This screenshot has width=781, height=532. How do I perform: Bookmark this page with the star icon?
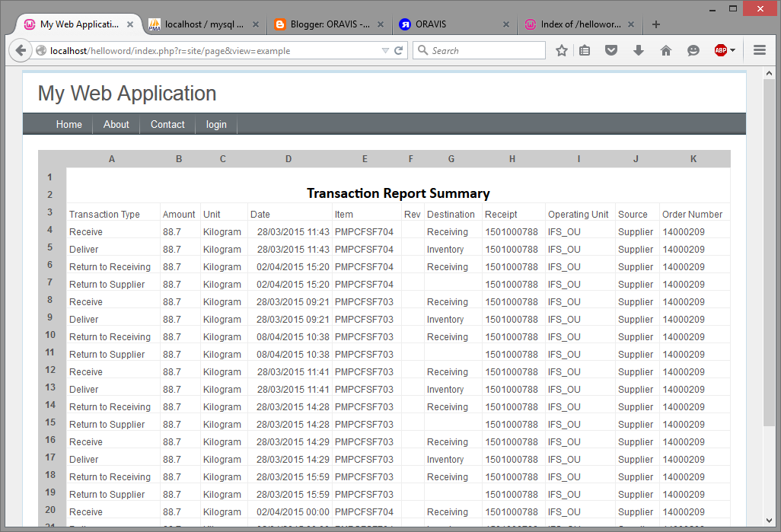tap(561, 50)
